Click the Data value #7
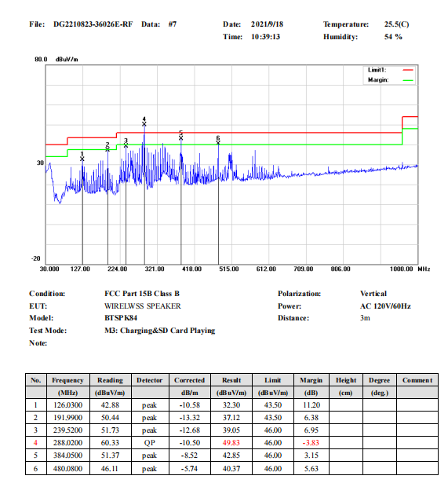Image resolution: width=448 pixels, height=483 pixels. 173,24
